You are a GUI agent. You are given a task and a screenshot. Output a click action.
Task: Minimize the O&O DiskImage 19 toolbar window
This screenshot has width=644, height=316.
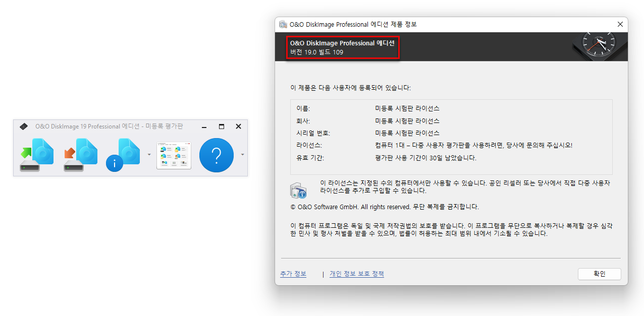[x=205, y=127]
